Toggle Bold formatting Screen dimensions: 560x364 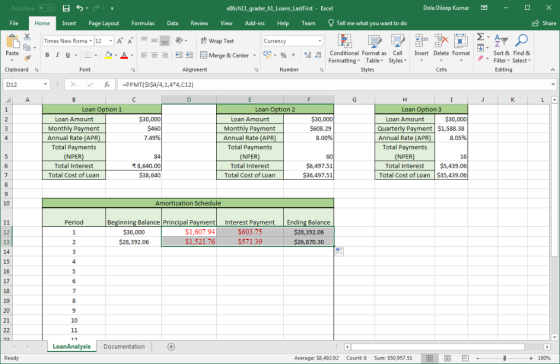tap(47, 55)
